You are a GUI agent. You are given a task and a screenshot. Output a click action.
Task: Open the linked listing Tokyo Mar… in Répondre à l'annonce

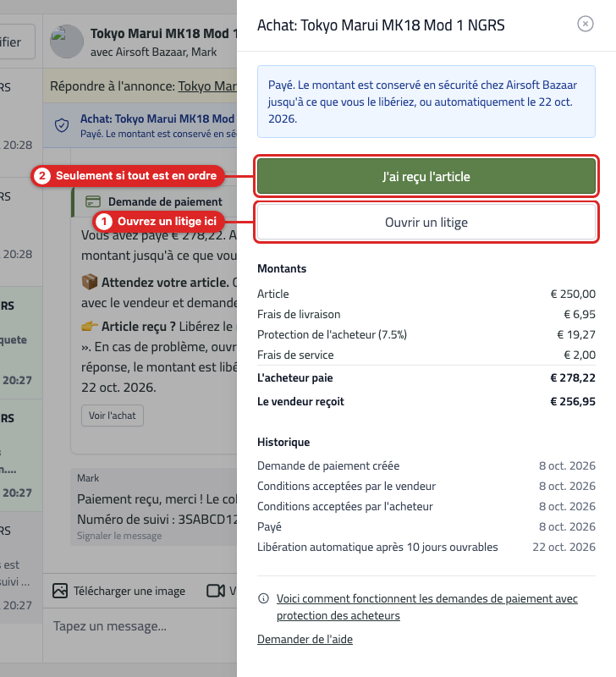207,86
